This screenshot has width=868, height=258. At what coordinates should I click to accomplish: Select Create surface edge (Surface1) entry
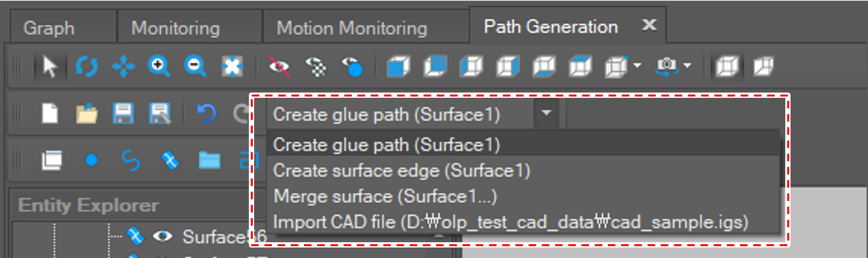pos(401,171)
